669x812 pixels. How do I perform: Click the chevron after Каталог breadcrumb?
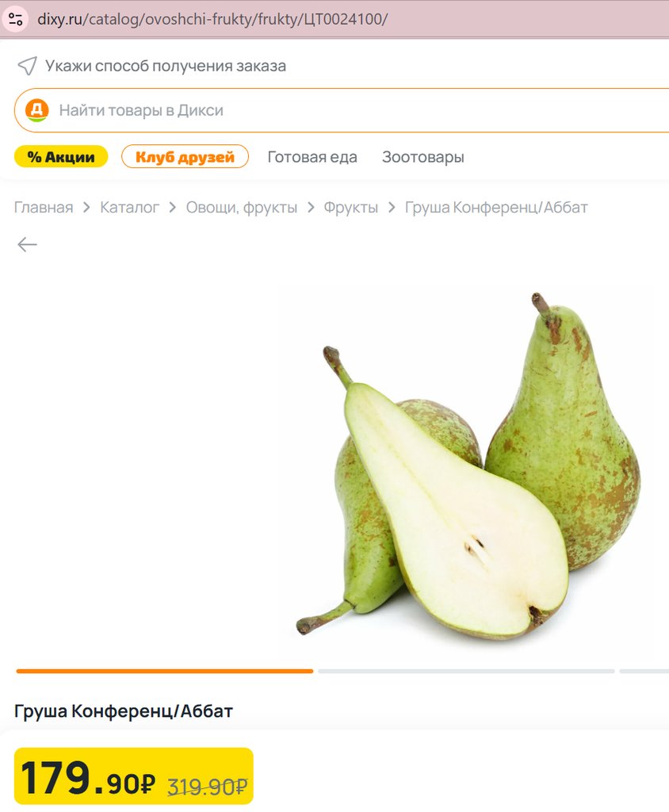(x=173, y=208)
